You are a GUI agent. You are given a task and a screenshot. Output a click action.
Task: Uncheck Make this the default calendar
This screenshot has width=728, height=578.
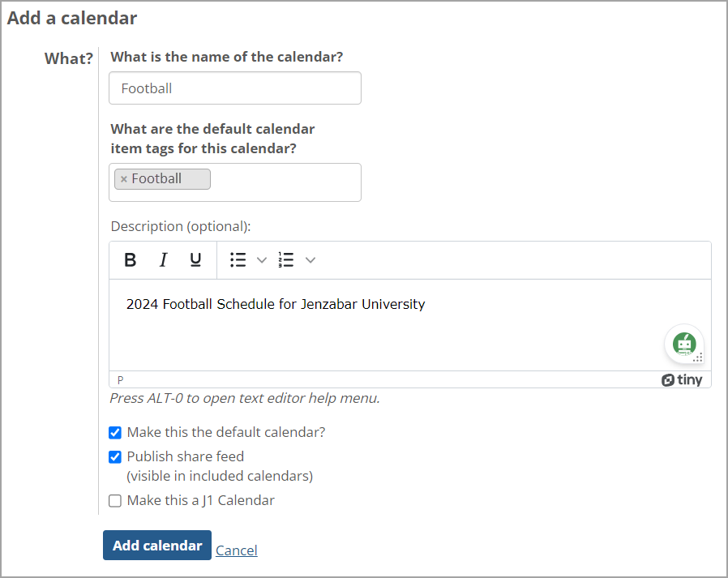pyautogui.click(x=115, y=433)
